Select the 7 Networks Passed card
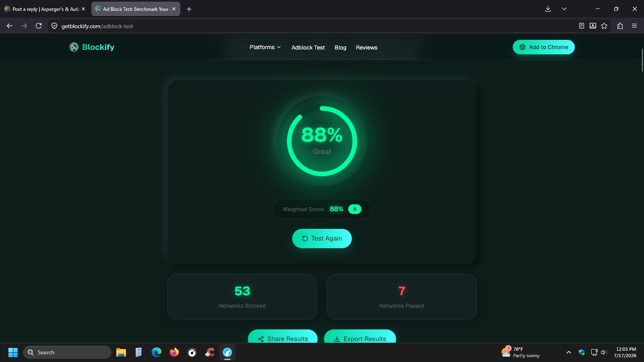 point(402,297)
